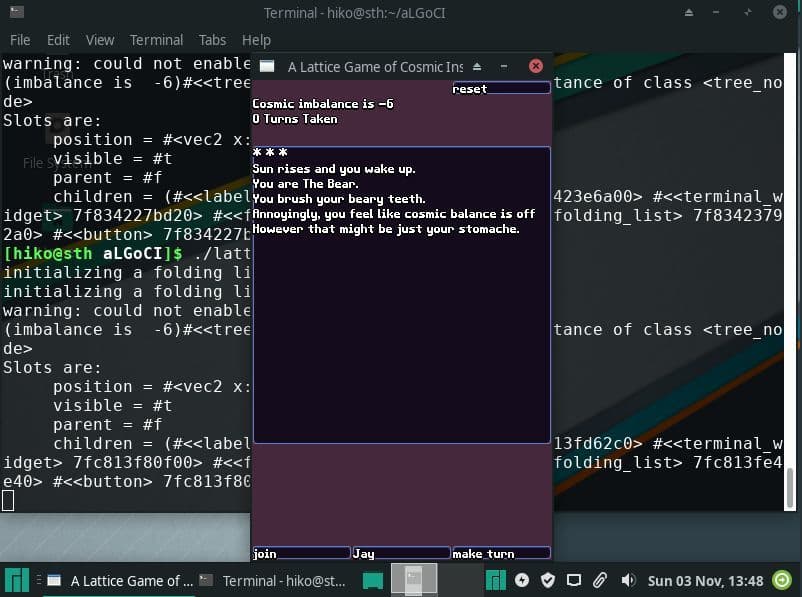Click the green session logout icon
The width and height of the screenshot is (802, 597).
[782, 580]
